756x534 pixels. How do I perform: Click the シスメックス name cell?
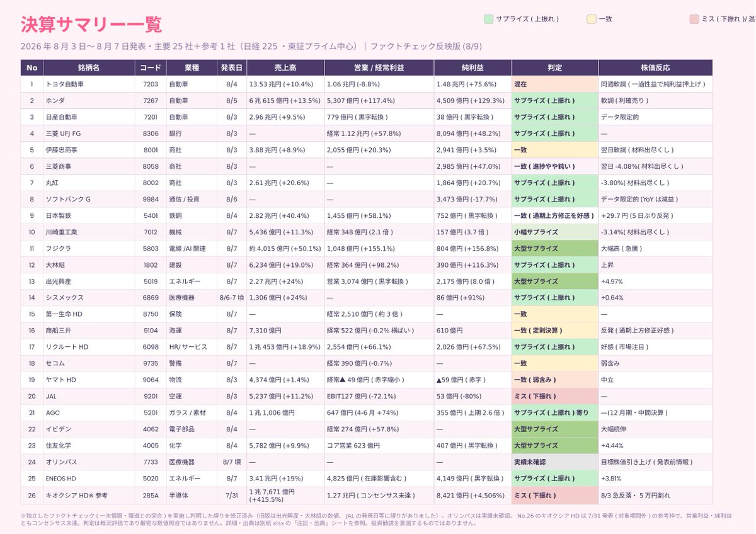point(89,297)
